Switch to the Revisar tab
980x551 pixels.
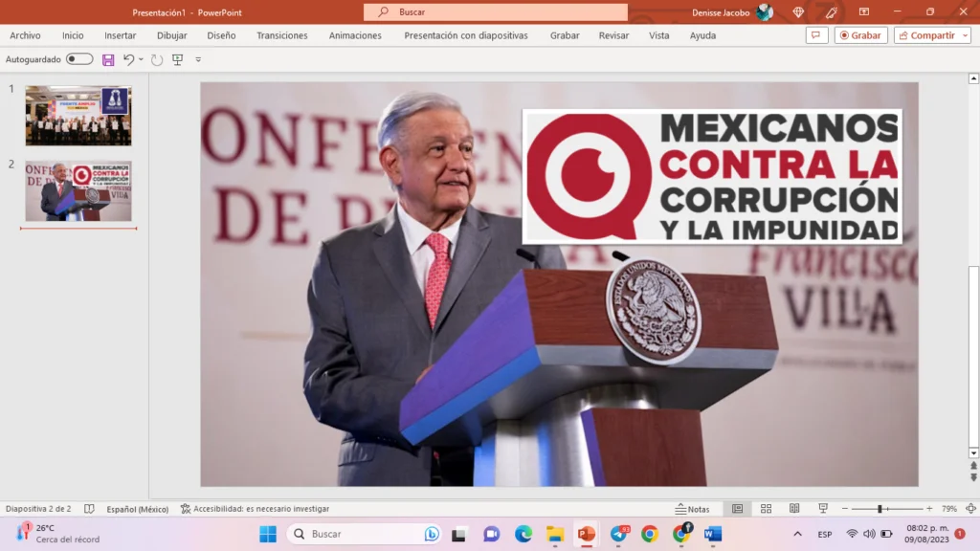tap(613, 35)
